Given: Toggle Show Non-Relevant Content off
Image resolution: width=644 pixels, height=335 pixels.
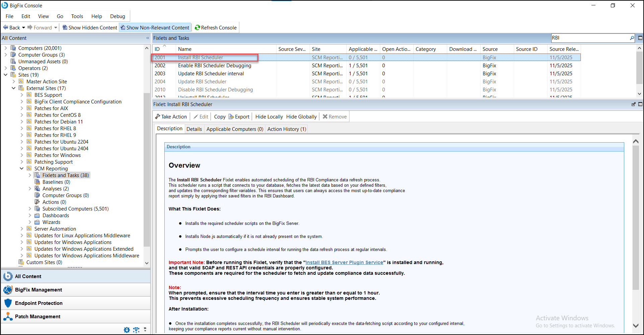Looking at the screenshot, I should tap(155, 27).
